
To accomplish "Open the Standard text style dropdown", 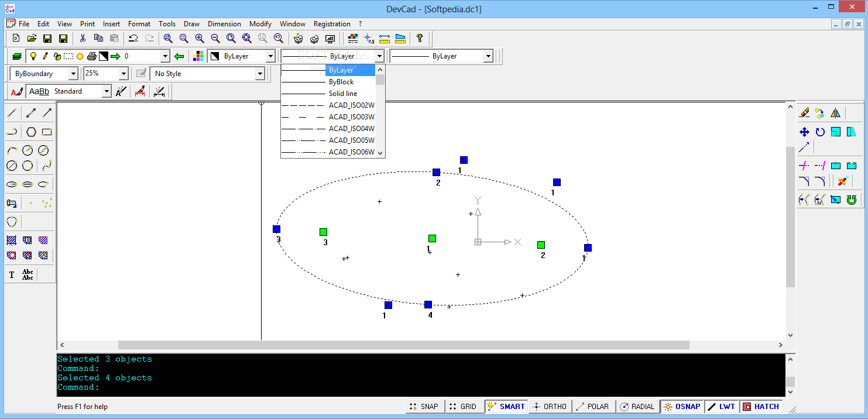I will click(x=106, y=91).
